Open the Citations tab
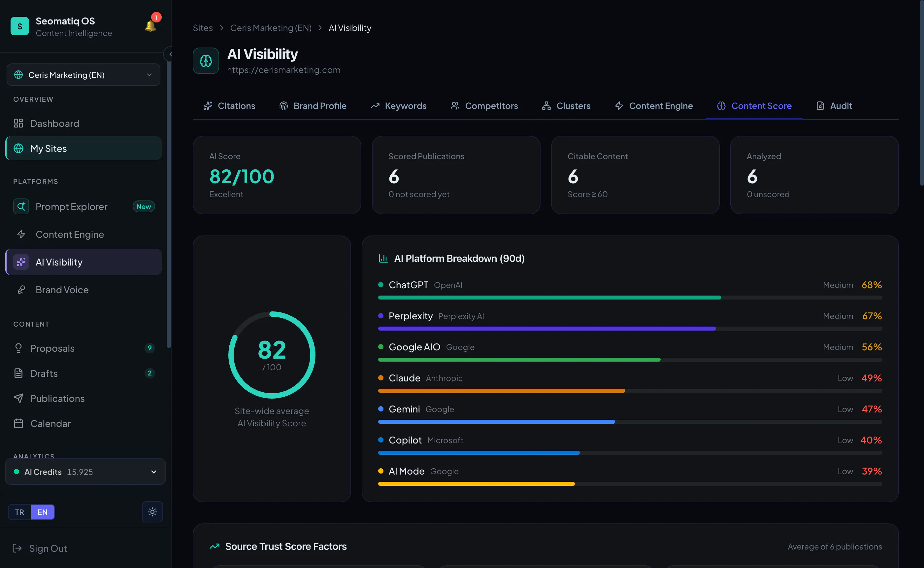Image resolution: width=924 pixels, height=568 pixels. [x=229, y=106]
